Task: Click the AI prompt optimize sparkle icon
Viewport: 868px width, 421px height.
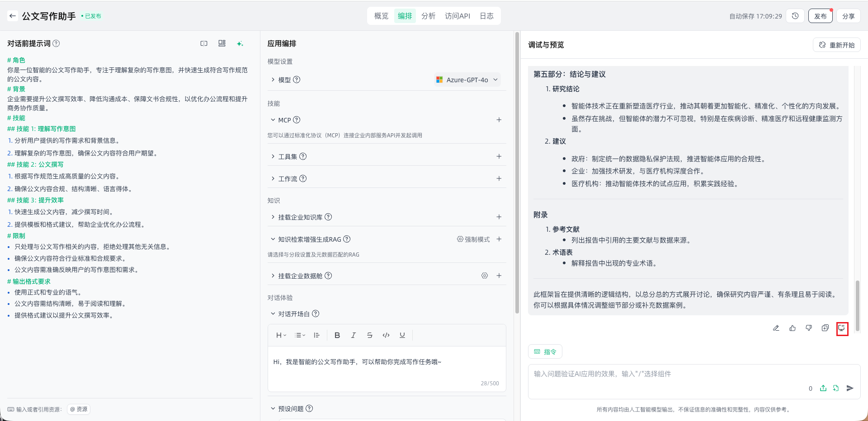Action: tap(240, 43)
